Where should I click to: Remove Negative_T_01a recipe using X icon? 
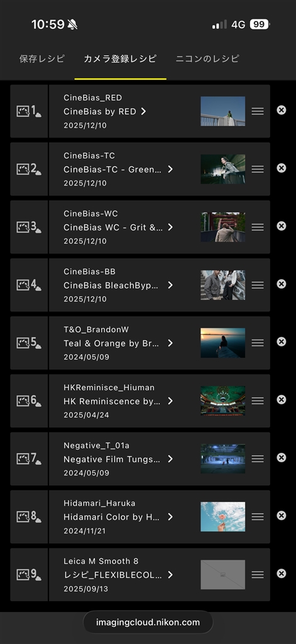coord(281,458)
